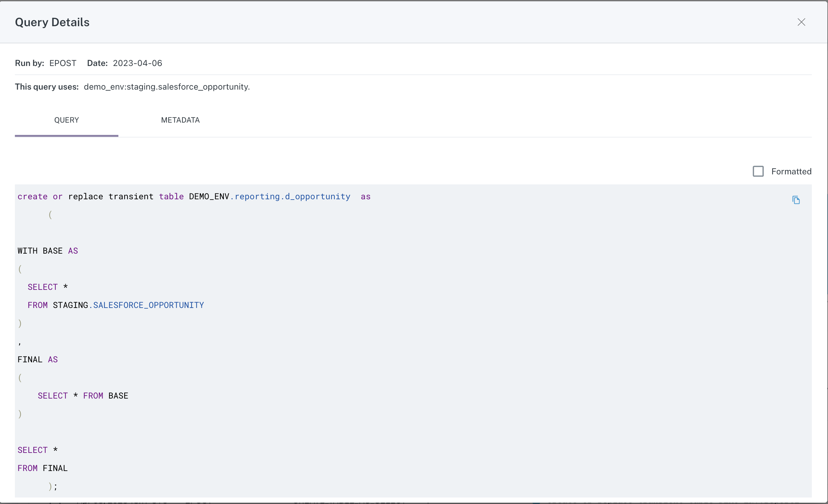Click the 'Date:' label

tap(97, 63)
